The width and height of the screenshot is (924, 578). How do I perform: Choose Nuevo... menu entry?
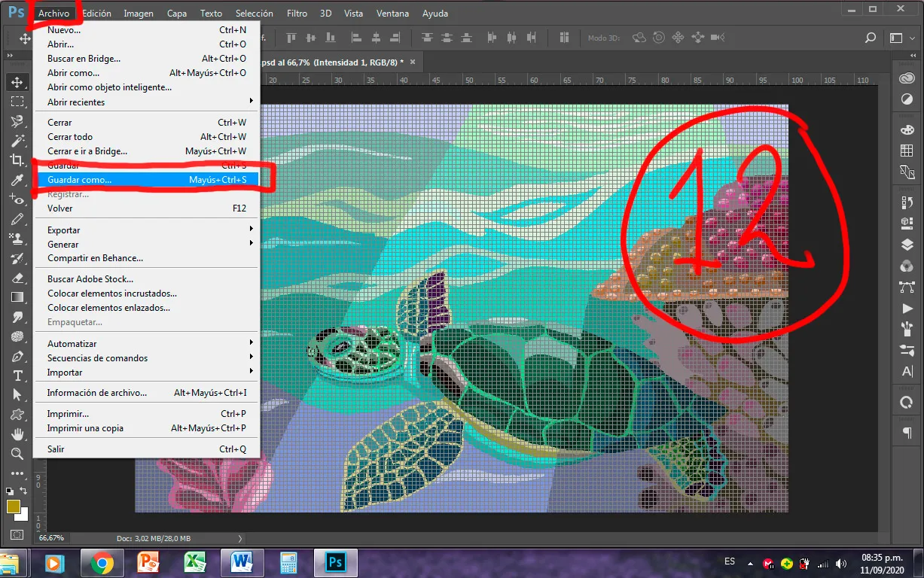tap(147, 30)
